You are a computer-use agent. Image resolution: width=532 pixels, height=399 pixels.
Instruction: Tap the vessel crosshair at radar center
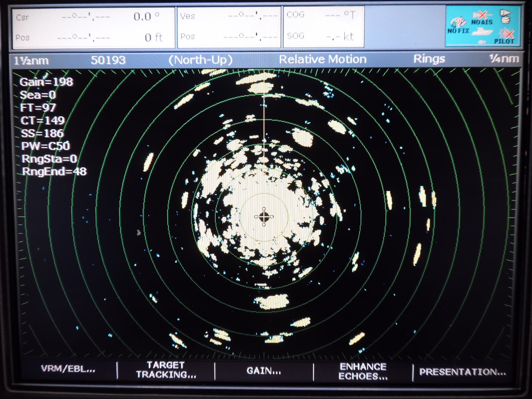click(x=264, y=217)
